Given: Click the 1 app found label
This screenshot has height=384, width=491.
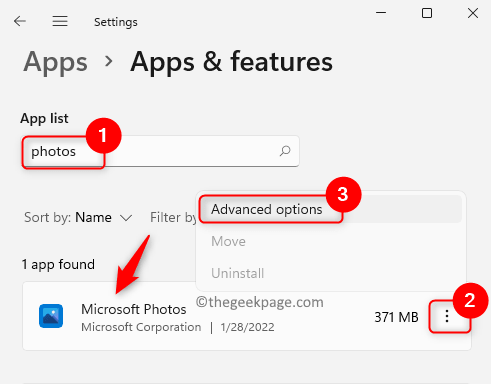Looking at the screenshot, I should (58, 265).
